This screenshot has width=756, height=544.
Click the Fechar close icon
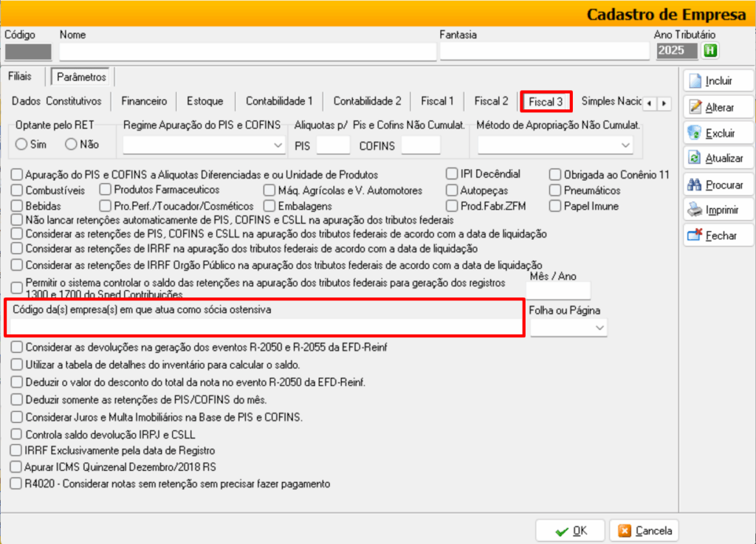pyautogui.click(x=695, y=235)
